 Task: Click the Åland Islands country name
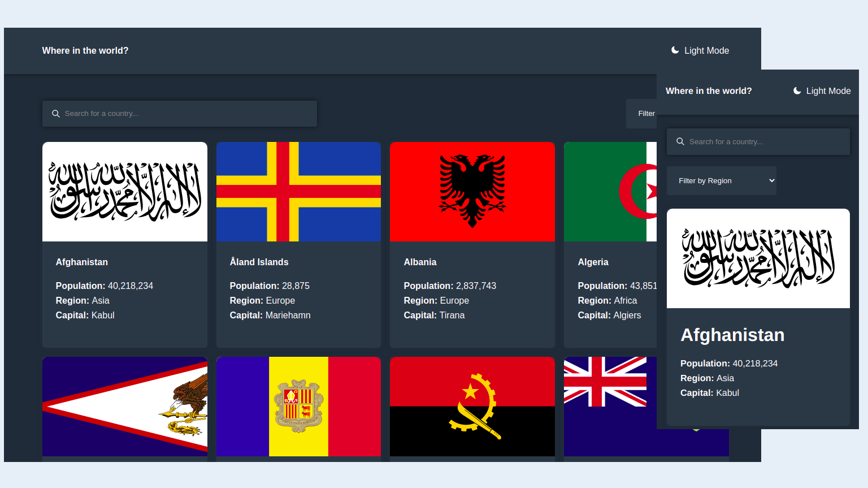point(259,262)
